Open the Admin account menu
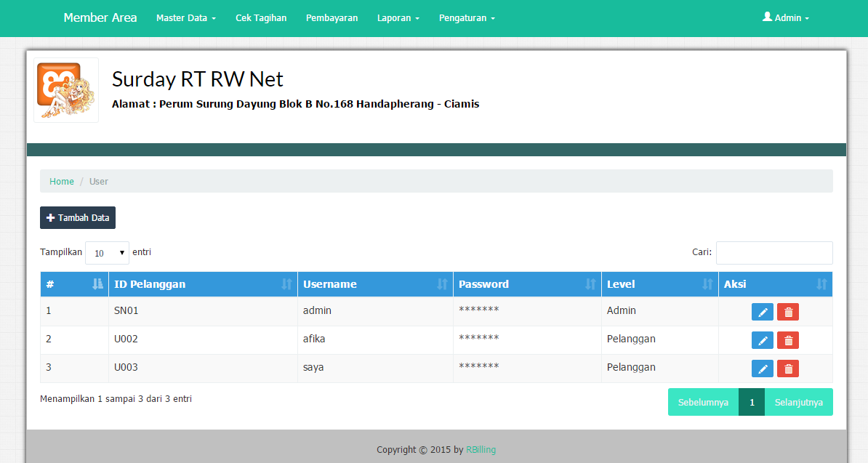This screenshot has width=868, height=463. (786, 17)
